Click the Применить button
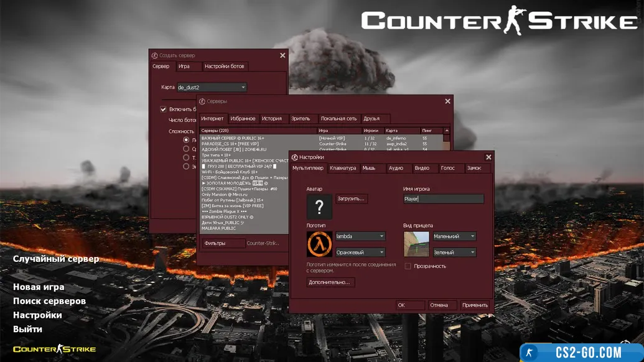Viewport: 644px width, 362px height. [475, 305]
